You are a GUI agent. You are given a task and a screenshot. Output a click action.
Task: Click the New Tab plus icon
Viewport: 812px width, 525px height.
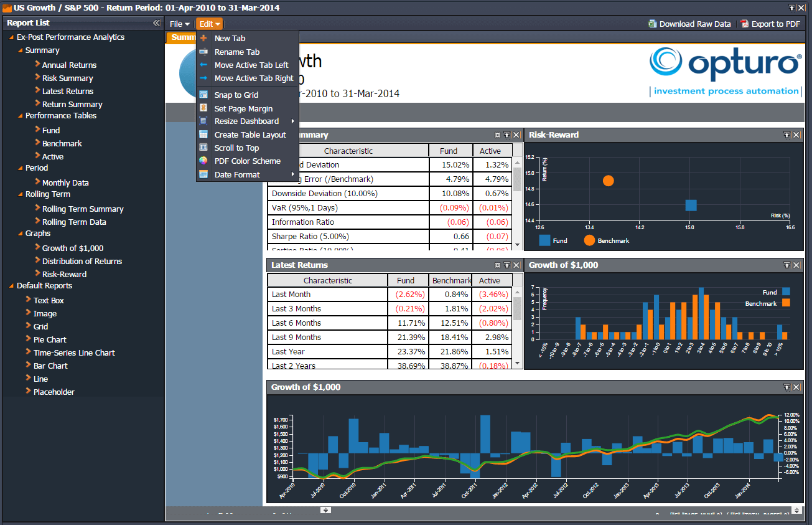[203, 38]
